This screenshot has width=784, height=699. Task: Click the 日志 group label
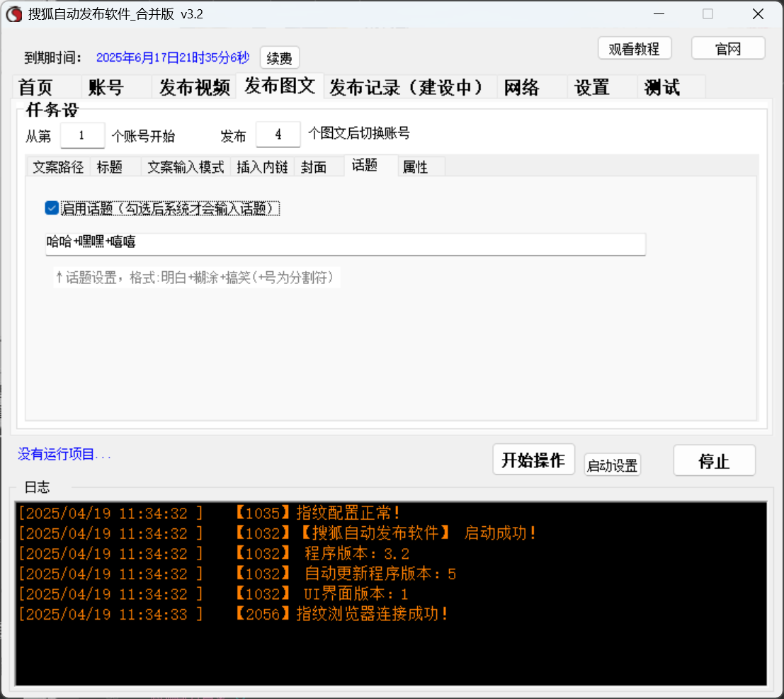(37, 487)
